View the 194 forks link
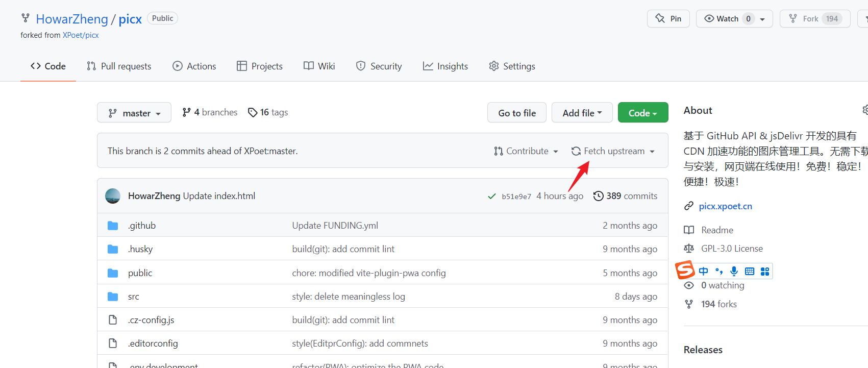This screenshot has width=868, height=368. tap(719, 304)
